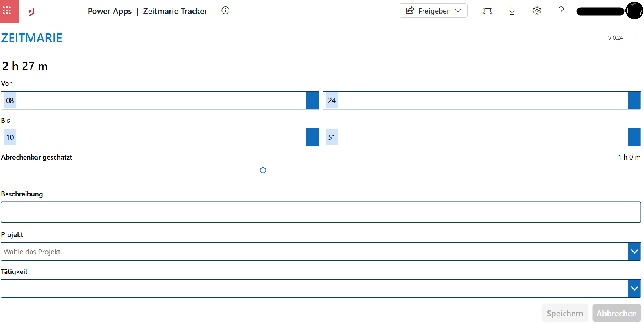Image resolution: width=644 pixels, height=324 pixels.
Task: Focus the Beschreibung text field
Action: click(x=321, y=212)
